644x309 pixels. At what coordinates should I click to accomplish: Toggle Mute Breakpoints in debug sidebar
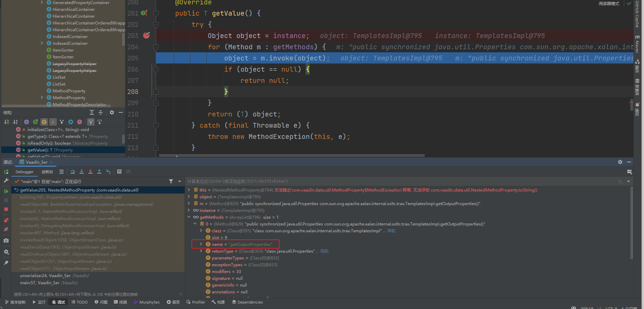coord(6,230)
